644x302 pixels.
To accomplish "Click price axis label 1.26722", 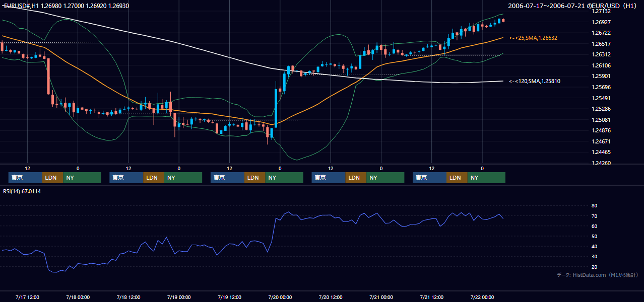I will 602,33.
